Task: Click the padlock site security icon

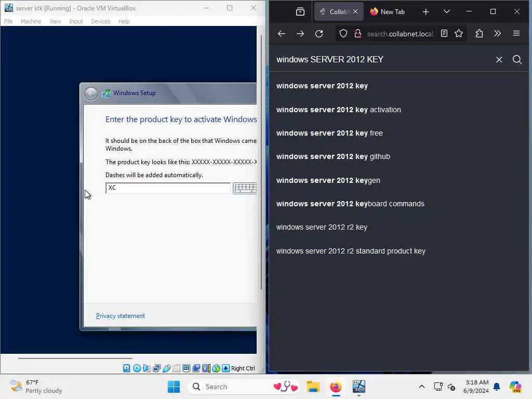Action: [x=357, y=34]
